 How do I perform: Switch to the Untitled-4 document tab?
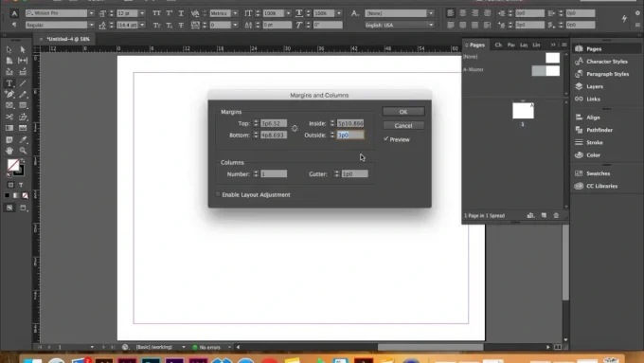point(68,39)
